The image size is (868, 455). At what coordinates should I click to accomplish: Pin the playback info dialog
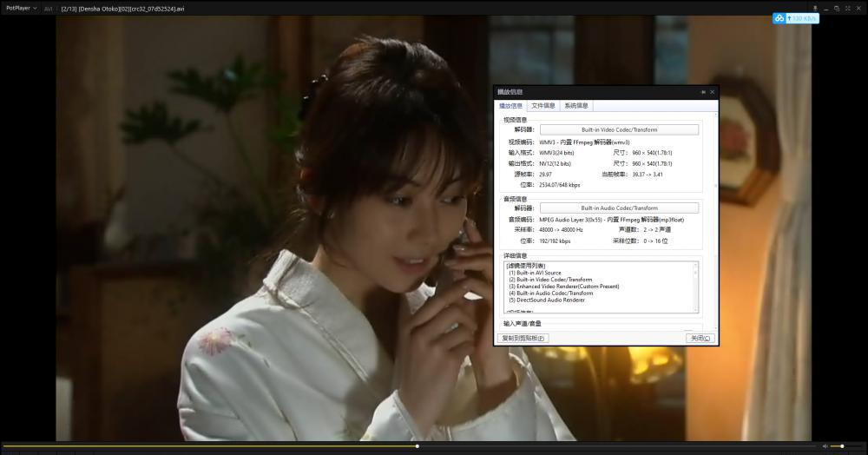tap(704, 92)
